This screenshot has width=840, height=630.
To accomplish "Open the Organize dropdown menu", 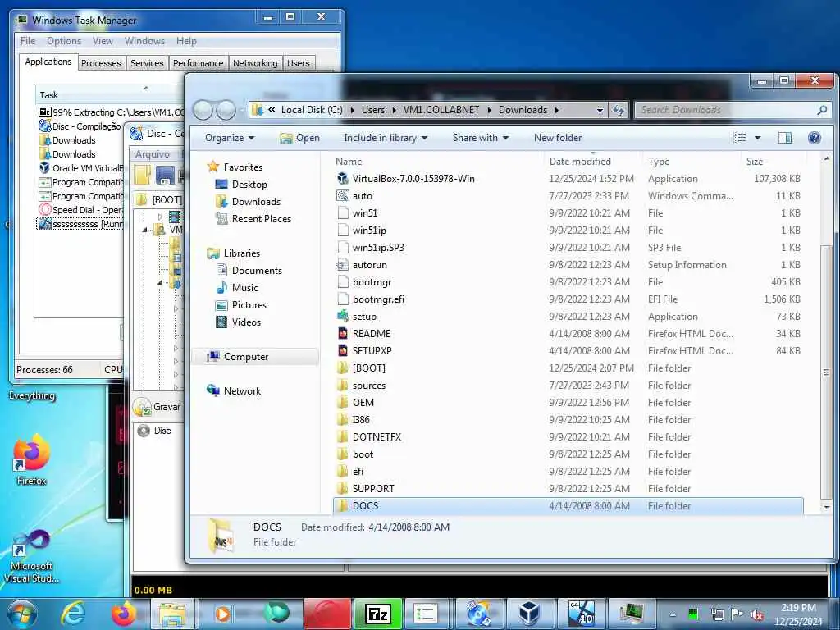I will click(x=230, y=138).
